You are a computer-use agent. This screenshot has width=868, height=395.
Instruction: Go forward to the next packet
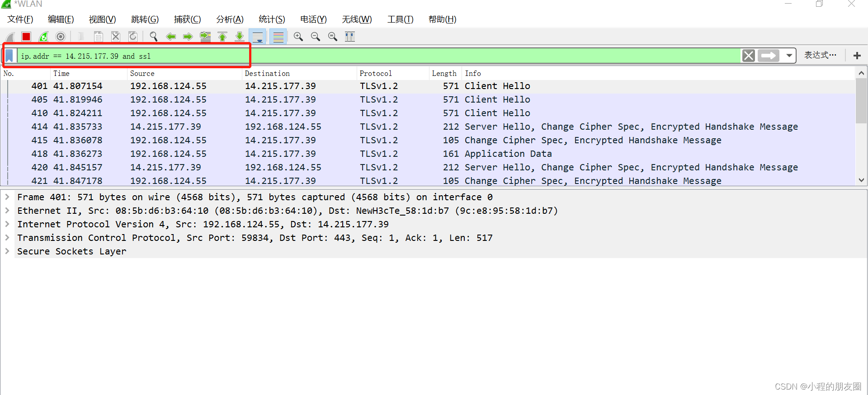click(x=188, y=37)
